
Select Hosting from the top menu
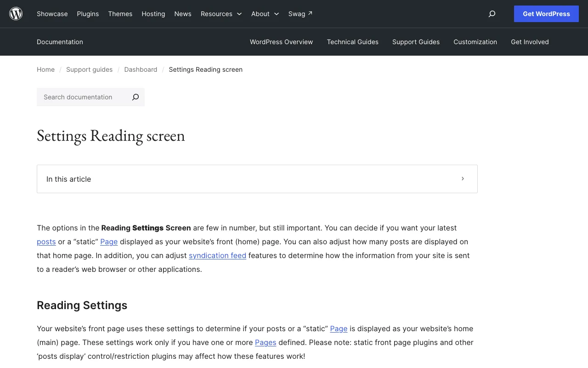click(x=153, y=14)
